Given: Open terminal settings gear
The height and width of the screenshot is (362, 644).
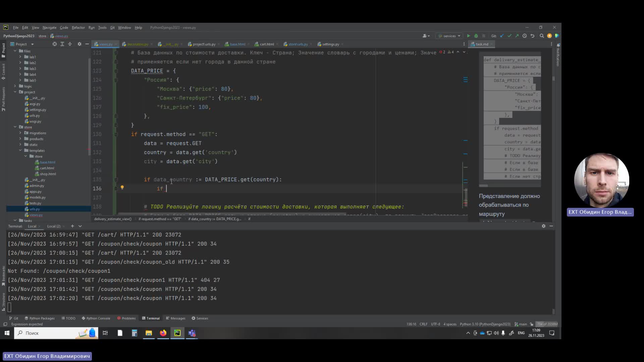Looking at the screenshot, I should click(544, 226).
